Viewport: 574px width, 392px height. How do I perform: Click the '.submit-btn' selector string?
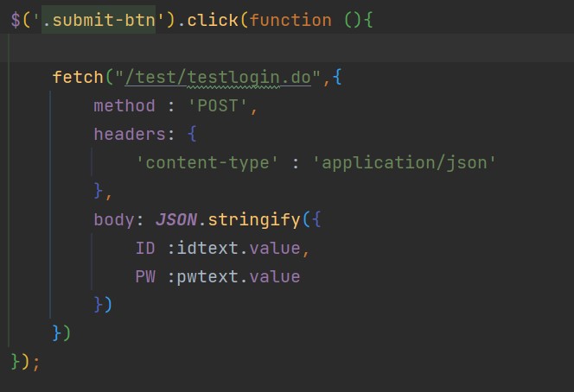coord(98,20)
